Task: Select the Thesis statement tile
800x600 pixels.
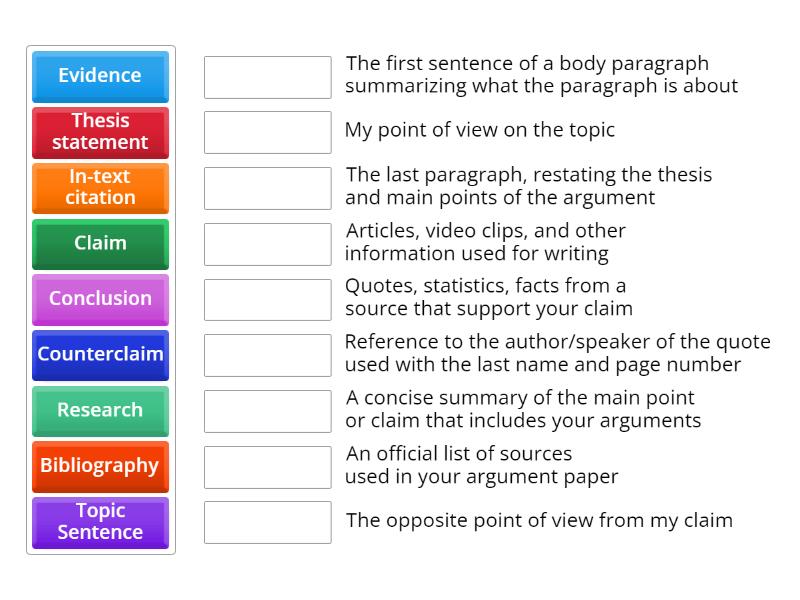Action: pyautogui.click(x=99, y=132)
